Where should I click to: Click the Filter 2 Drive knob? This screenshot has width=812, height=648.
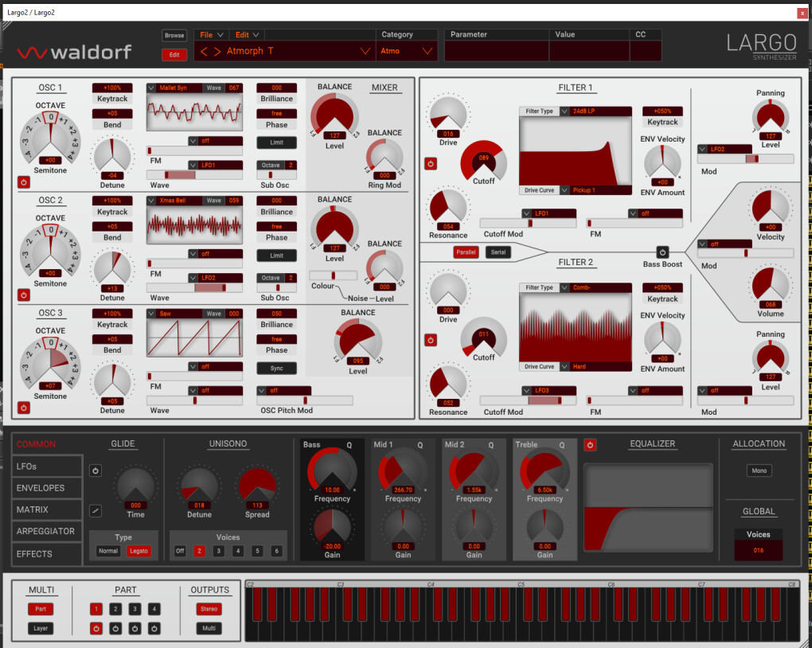pyautogui.click(x=448, y=291)
